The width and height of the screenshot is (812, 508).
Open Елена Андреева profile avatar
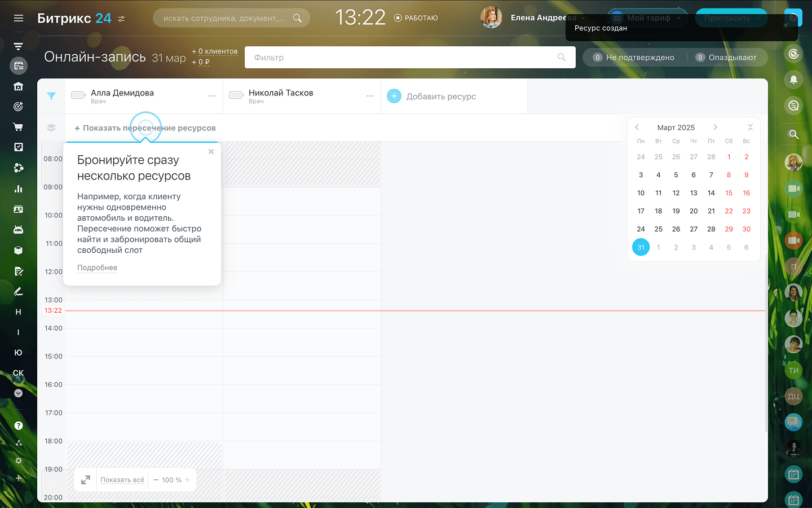coord(491,18)
